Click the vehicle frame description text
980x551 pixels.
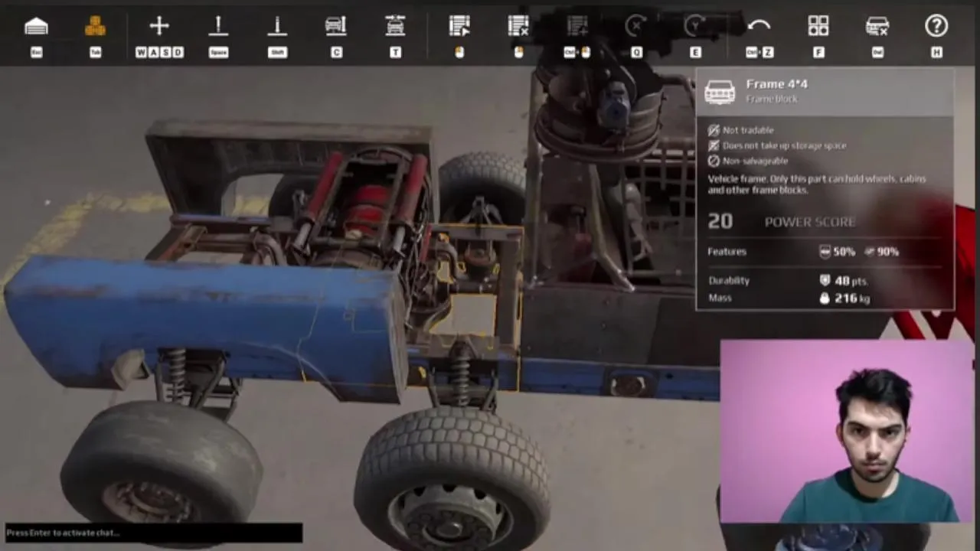[x=817, y=184]
